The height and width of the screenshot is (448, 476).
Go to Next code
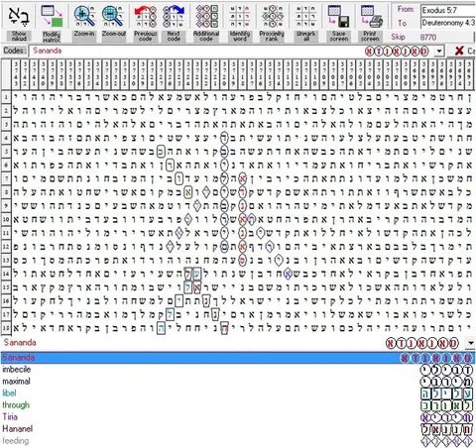click(x=174, y=16)
